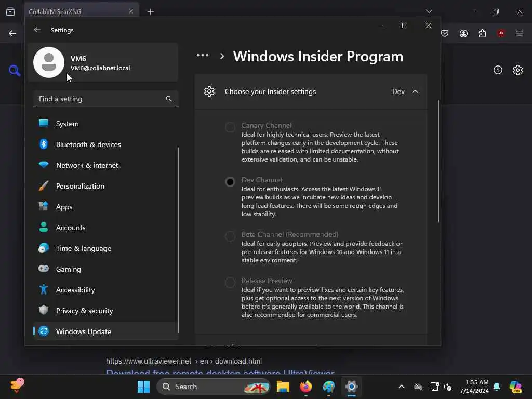The width and height of the screenshot is (532, 399).
Task: Click the Windows Insider Program heading
Action: pos(318,56)
